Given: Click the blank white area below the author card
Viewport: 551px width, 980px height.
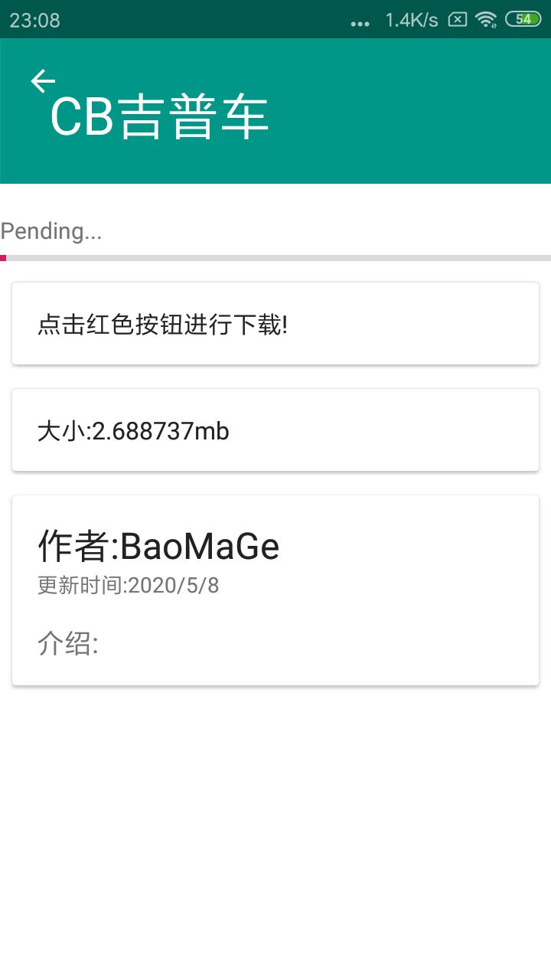Looking at the screenshot, I should pos(275,827).
